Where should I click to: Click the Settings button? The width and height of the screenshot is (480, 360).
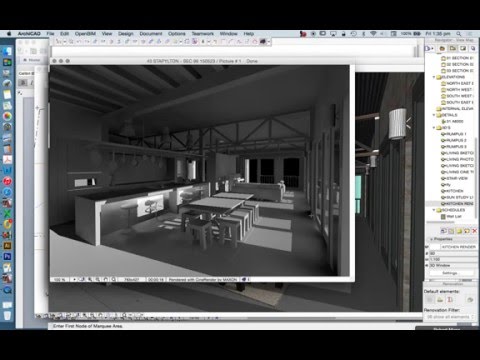(450, 273)
